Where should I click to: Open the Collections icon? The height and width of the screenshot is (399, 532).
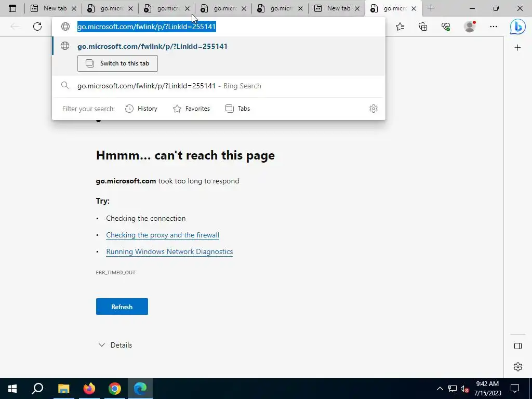423,26
